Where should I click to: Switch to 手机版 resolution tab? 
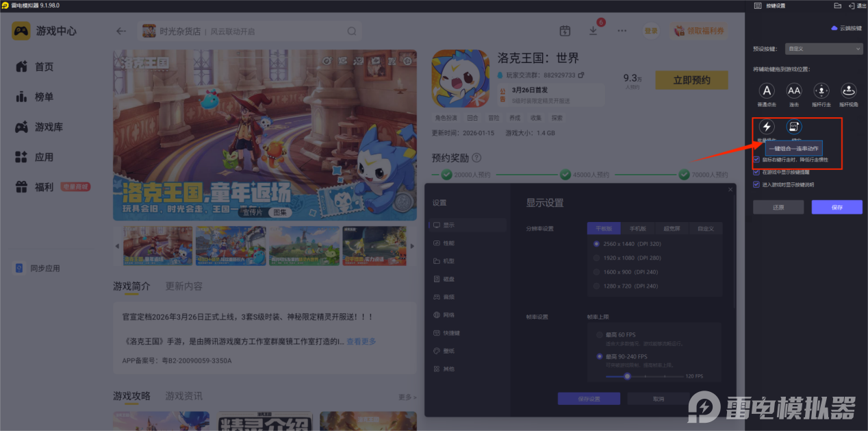pyautogui.click(x=637, y=228)
